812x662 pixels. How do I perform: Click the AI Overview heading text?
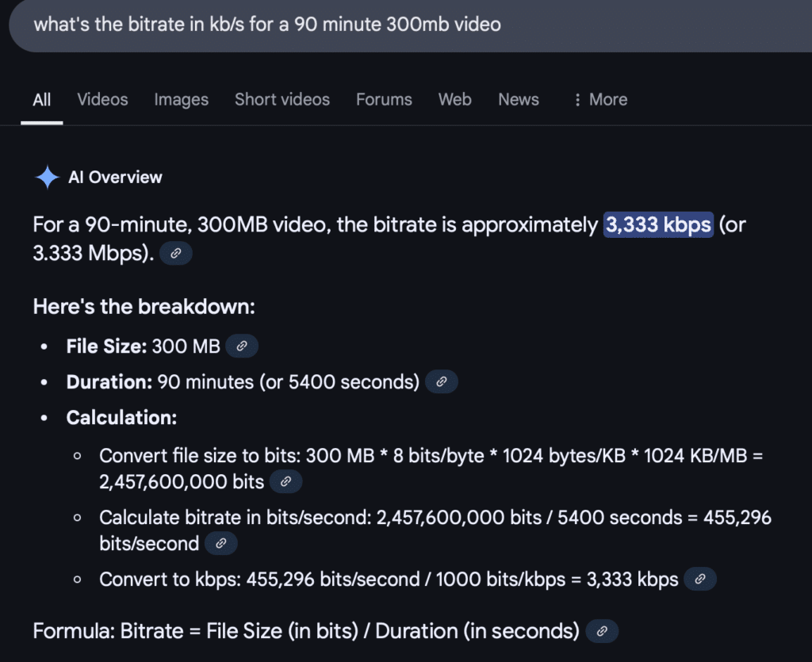[x=115, y=178]
